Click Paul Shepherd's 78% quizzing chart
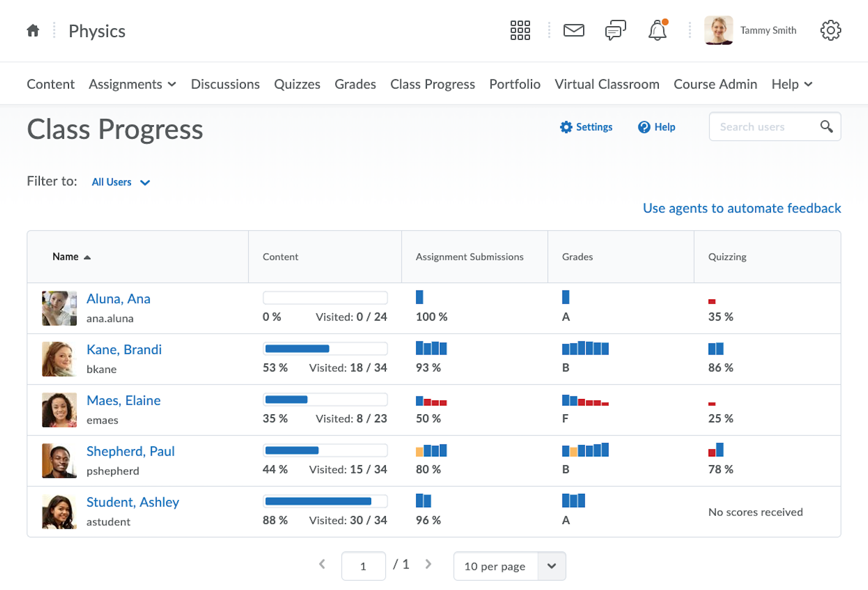The width and height of the screenshot is (868, 590). click(x=716, y=450)
